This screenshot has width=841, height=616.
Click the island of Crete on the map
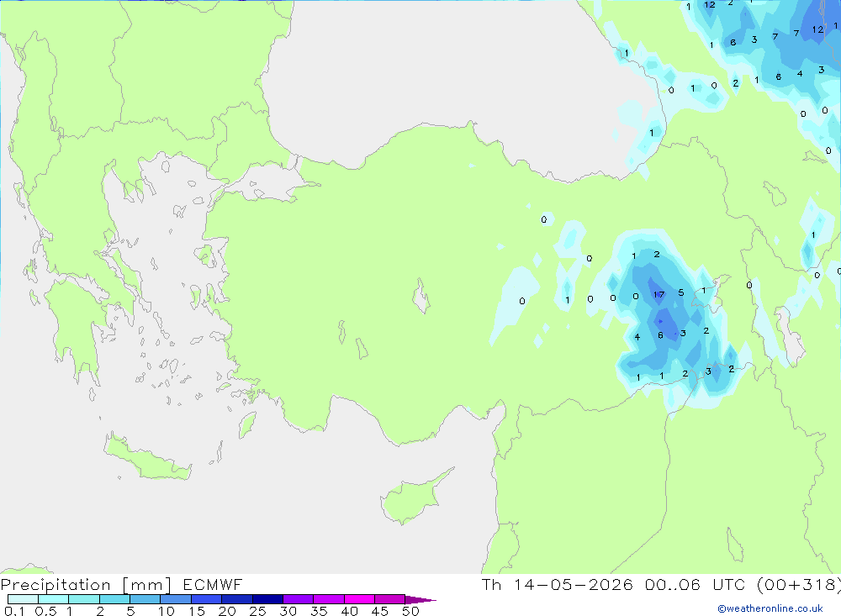coord(147,460)
